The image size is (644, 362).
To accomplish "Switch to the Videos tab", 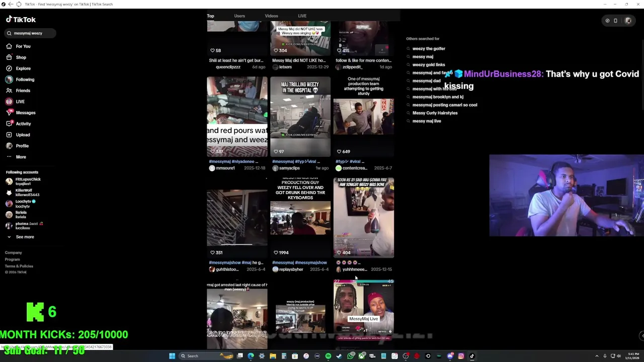I will (x=271, y=16).
